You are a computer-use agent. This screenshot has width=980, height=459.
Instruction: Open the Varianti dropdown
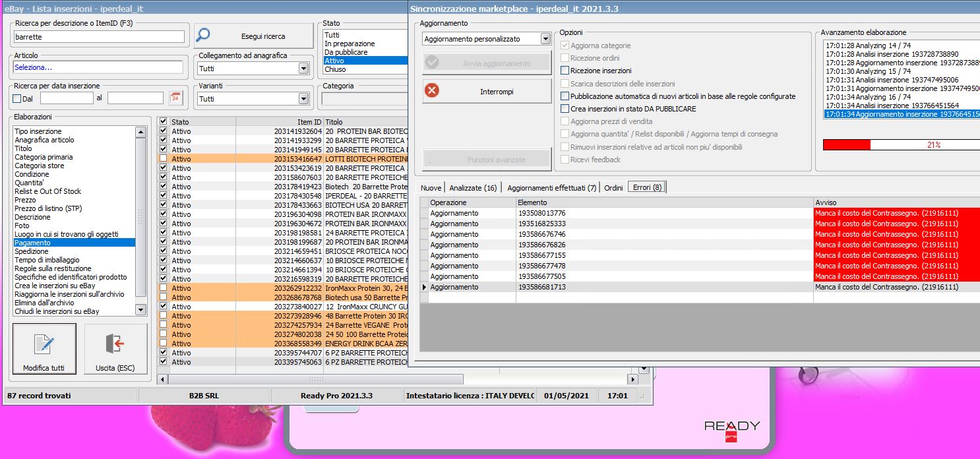pyautogui.click(x=303, y=99)
